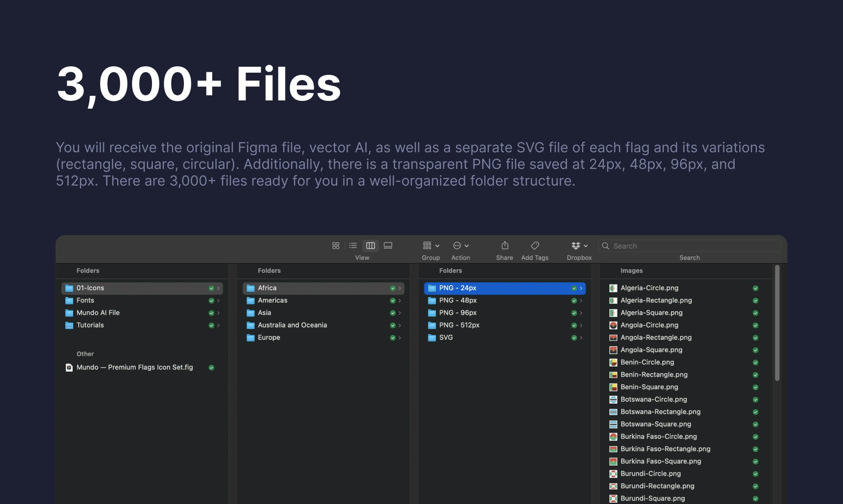Image resolution: width=843 pixels, height=504 pixels.
Task: Switch to icon grid view
Action: 336,246
